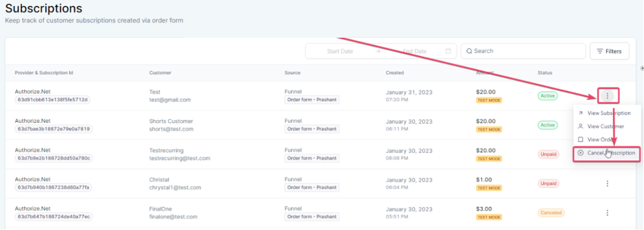
Task: Click Order form - Prashant tag in first row
Action: (312, 100)
